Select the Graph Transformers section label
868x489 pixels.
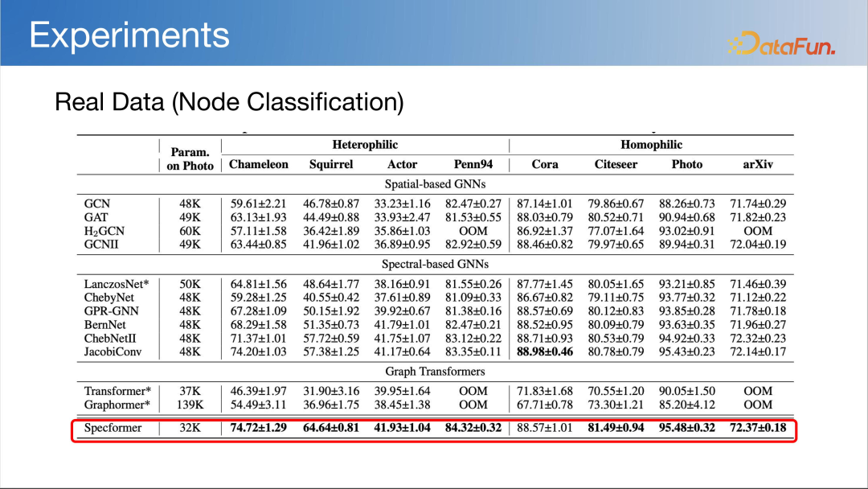point(435,372)
